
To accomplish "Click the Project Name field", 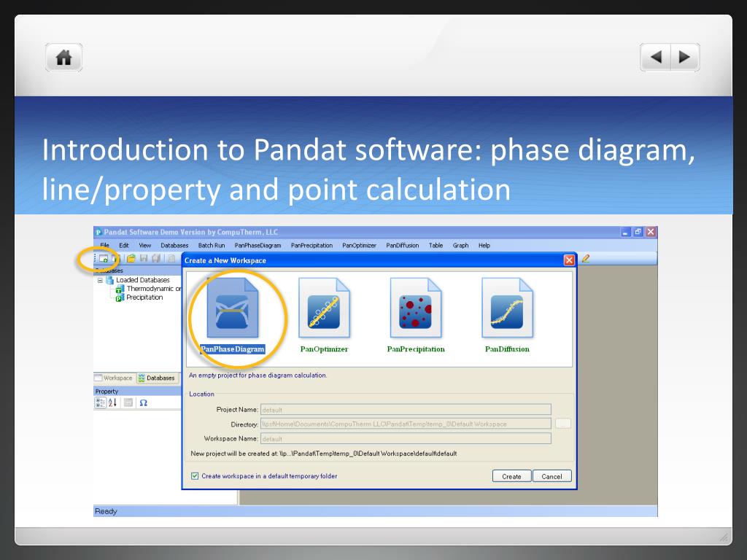I will (x=406, y=410).
